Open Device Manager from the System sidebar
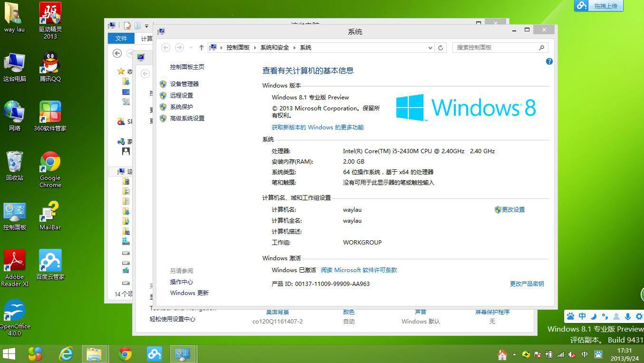The height and width of the screenshot is (363, 644). 183,84
